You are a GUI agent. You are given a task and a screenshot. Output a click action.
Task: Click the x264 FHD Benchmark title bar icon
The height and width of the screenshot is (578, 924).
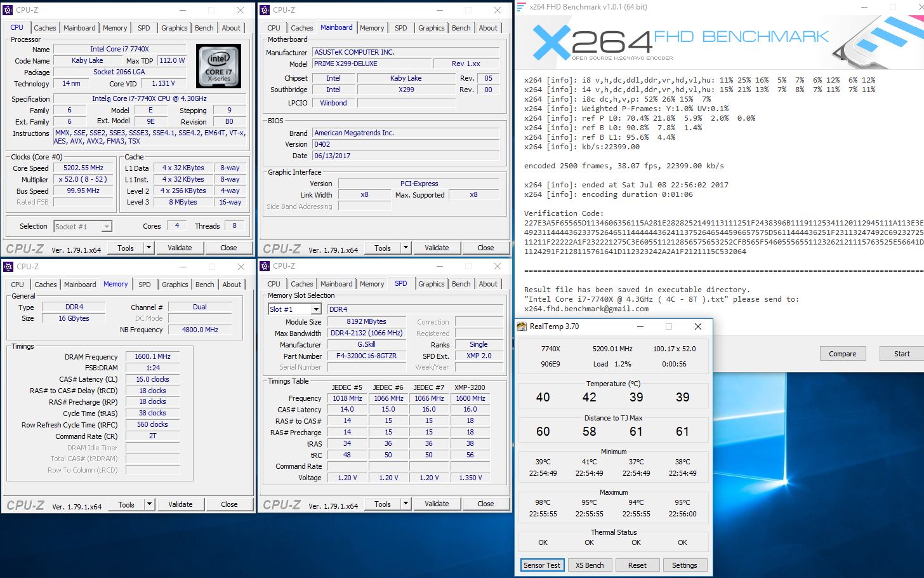pos(521,7)
